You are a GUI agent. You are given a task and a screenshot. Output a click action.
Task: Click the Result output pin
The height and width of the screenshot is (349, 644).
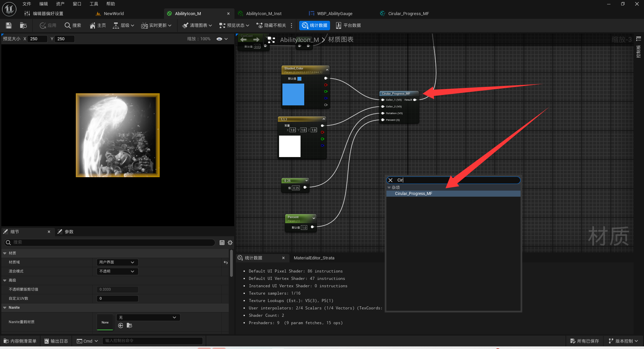(415, 100)
